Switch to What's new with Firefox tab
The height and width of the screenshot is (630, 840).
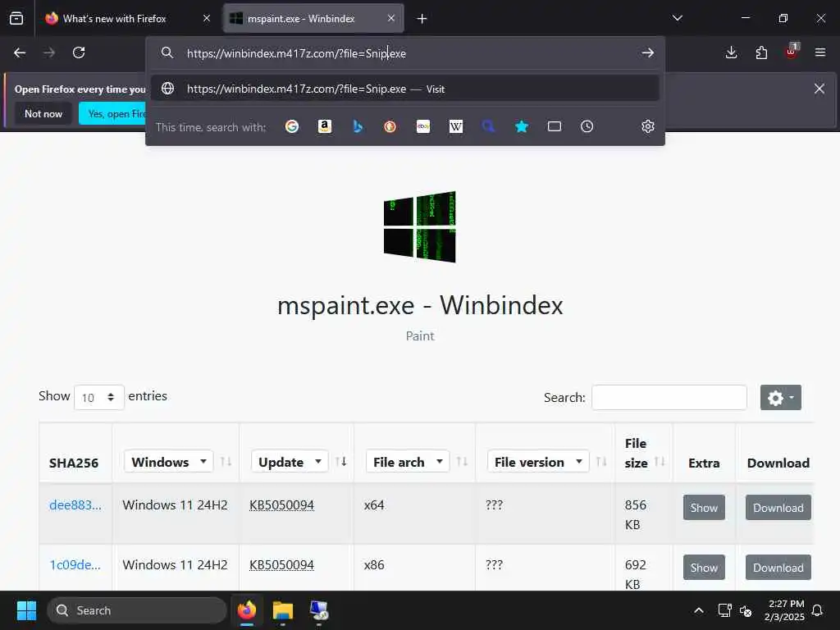pyautogui.click(x=127, y=18)
